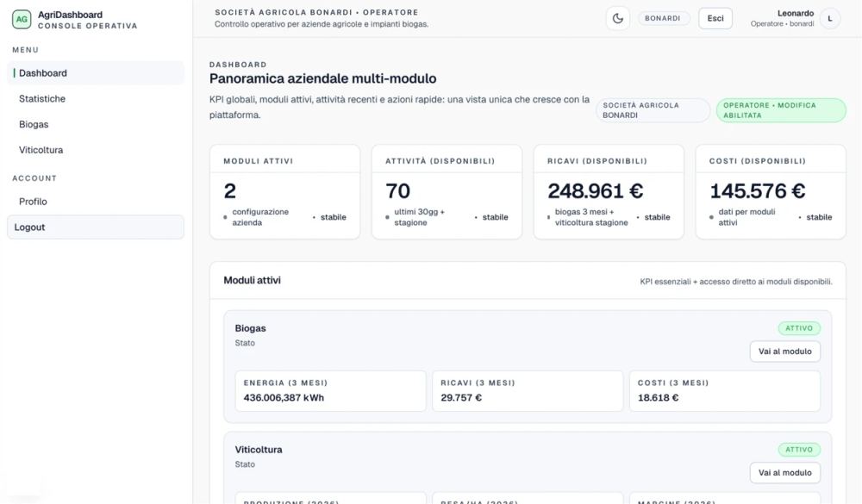Click the Esci button in header
The image size is (862, 504).
pyautogui.click(x=715, y=18)
